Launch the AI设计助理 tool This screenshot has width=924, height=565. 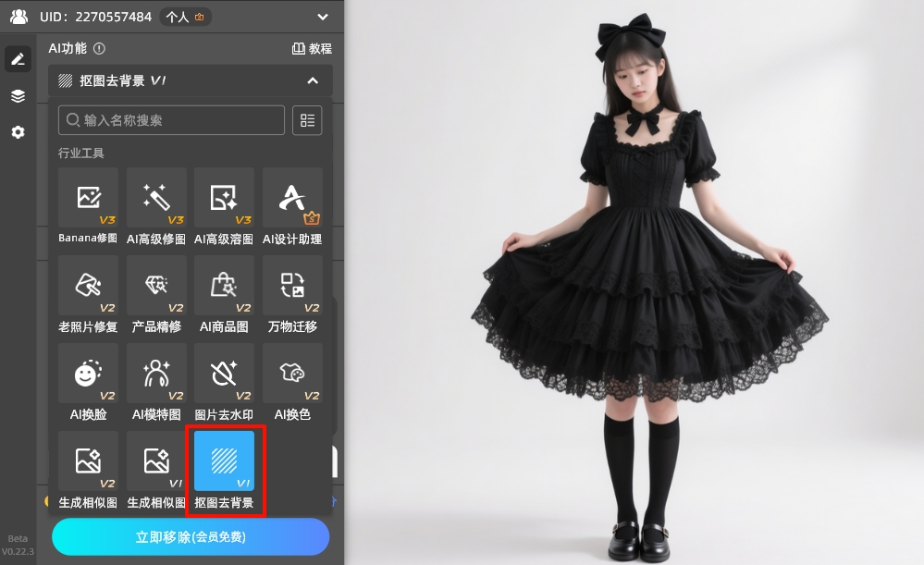pyautogui.click(x=292, y=198)
